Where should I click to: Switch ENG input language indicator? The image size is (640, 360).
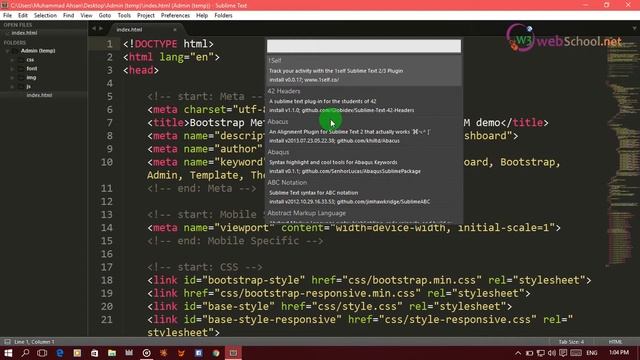point(592,353)
